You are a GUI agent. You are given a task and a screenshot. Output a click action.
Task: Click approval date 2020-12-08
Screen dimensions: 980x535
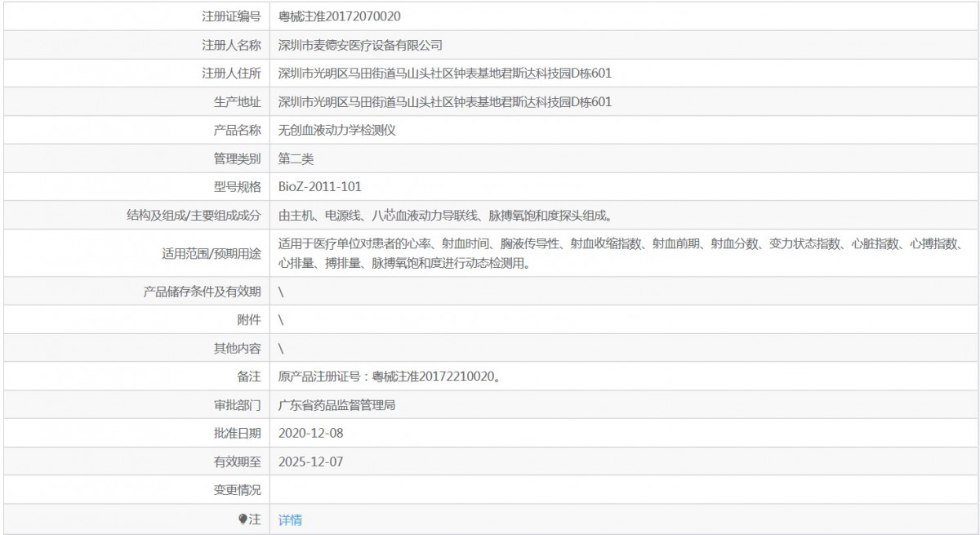(x=311, y=434)
